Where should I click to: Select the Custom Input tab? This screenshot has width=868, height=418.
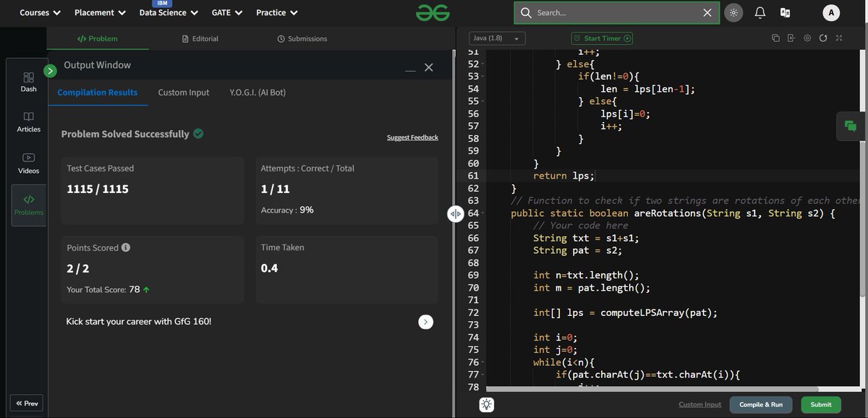click(x=184, y=93)
